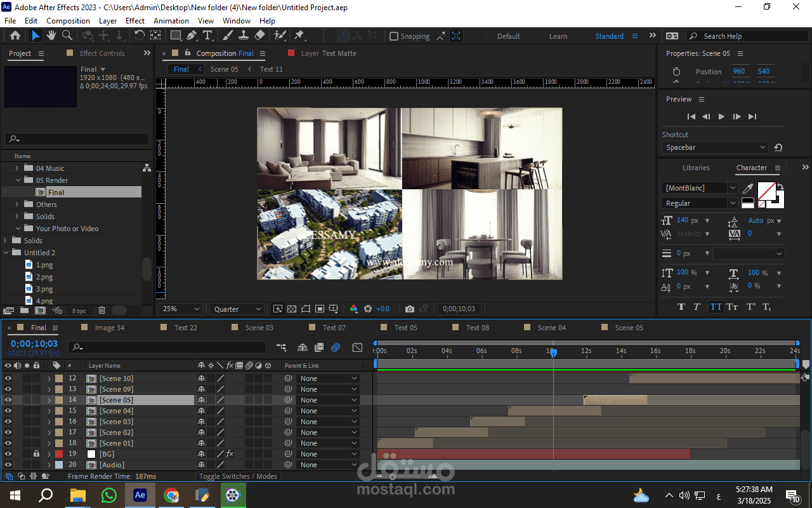Screen dimensions: 812x508
Task: Select the Hand tool in the toolbar
Action: pyautogui.click(x=51, y=36)
